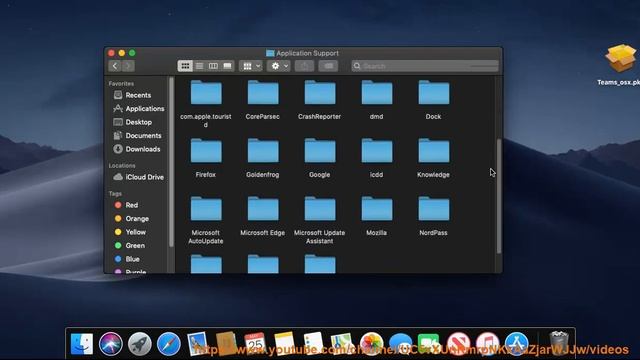Screen dimensions: 640x360
Task: Select the CoreParsec folder
Action: (263, 93)
